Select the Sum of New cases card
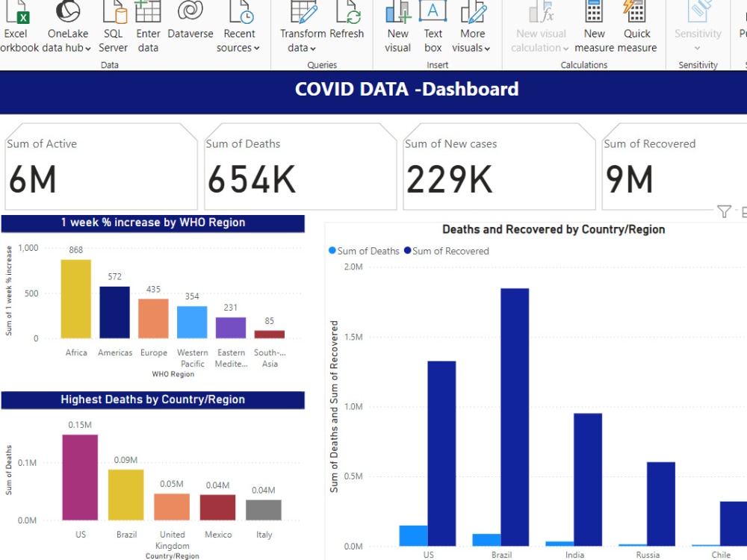747x560 pixels. (x=499, y=167)
